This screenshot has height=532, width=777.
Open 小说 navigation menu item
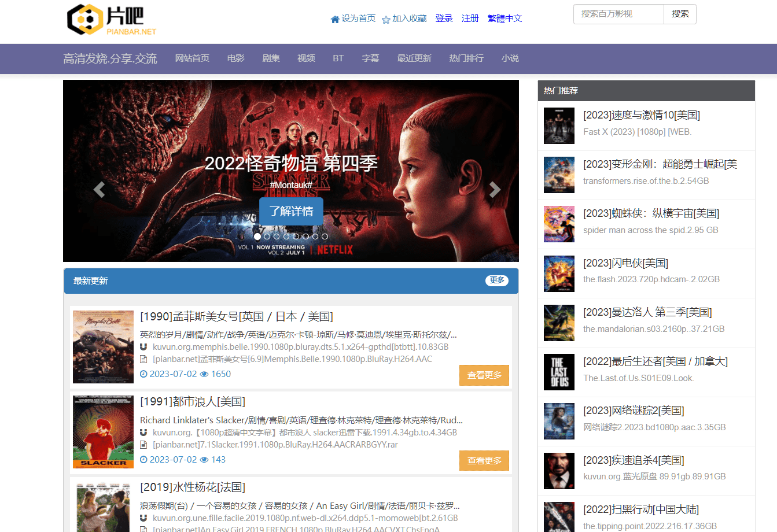510,58
